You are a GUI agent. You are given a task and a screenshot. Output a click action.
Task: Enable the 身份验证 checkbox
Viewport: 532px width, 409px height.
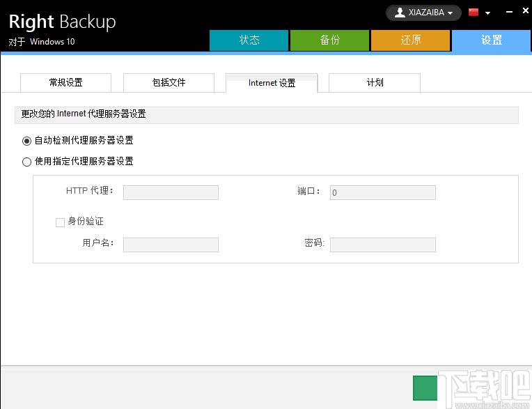point(60,222)
